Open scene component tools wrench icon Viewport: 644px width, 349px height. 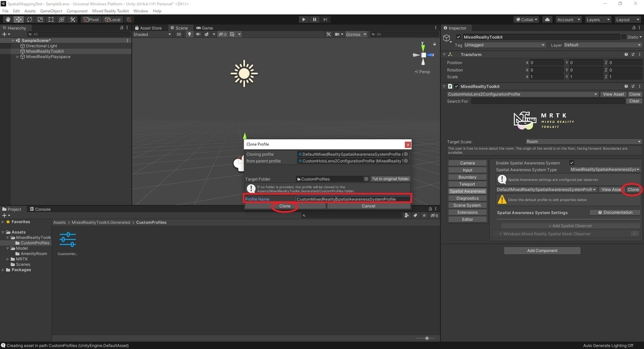click(x=328, y=34)
